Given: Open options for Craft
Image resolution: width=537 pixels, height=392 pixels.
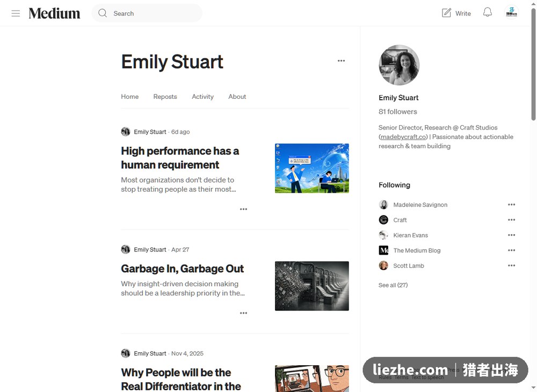Looking at the screenshot, I should click(511, 220).
